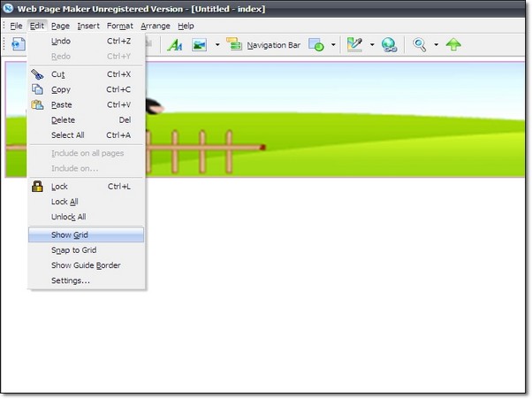The width and height of the screenshot is (532, 399).
Task: Click the green up arrow publish icon
Action: [453, 44]
